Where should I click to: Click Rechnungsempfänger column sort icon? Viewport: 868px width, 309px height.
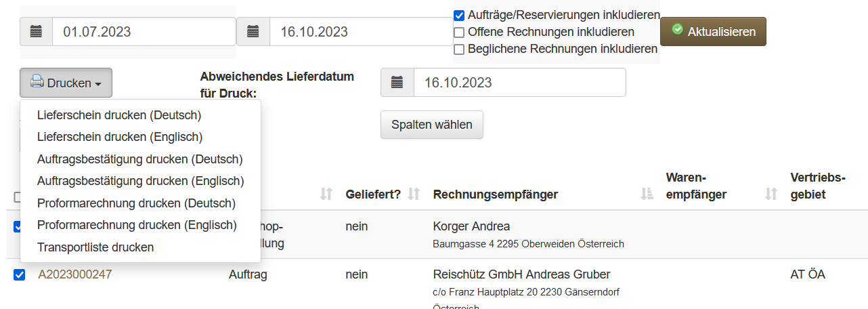tap(646, 194)
